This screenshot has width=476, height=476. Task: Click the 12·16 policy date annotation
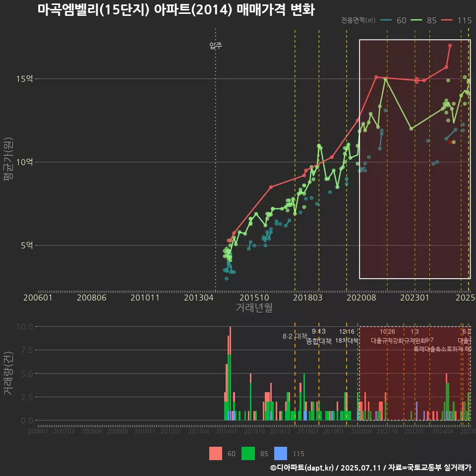tap(347, 331)
